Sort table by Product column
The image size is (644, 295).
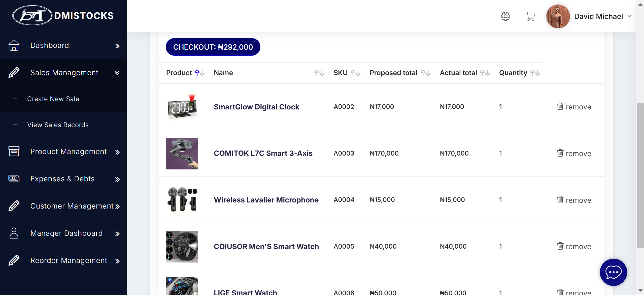(199, 73)
